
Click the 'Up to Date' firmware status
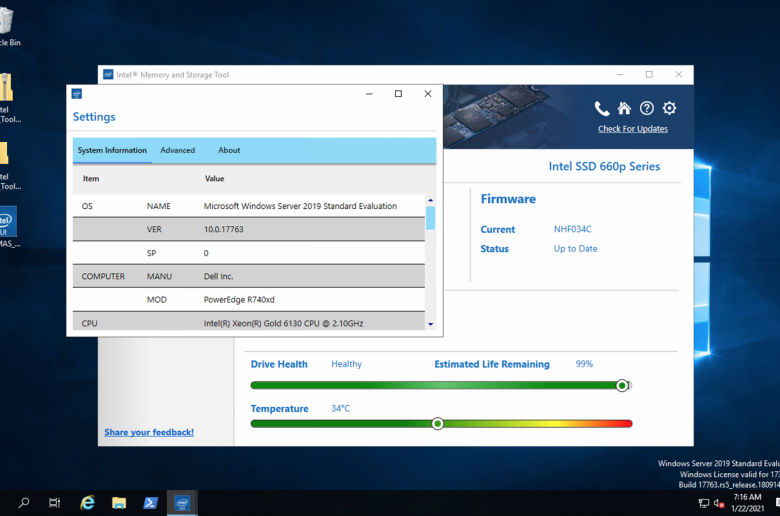pyautogui.click(x=576, y=248)
